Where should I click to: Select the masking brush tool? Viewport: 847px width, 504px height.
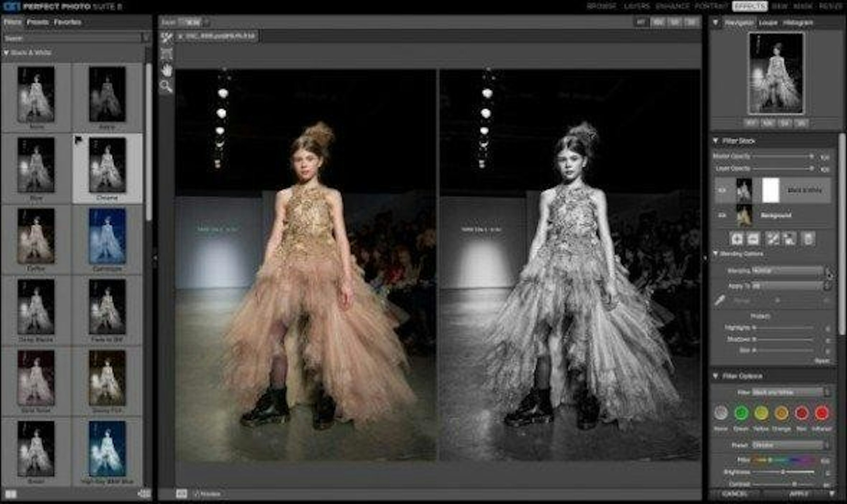pyautogui.click(x=167, y=38)
